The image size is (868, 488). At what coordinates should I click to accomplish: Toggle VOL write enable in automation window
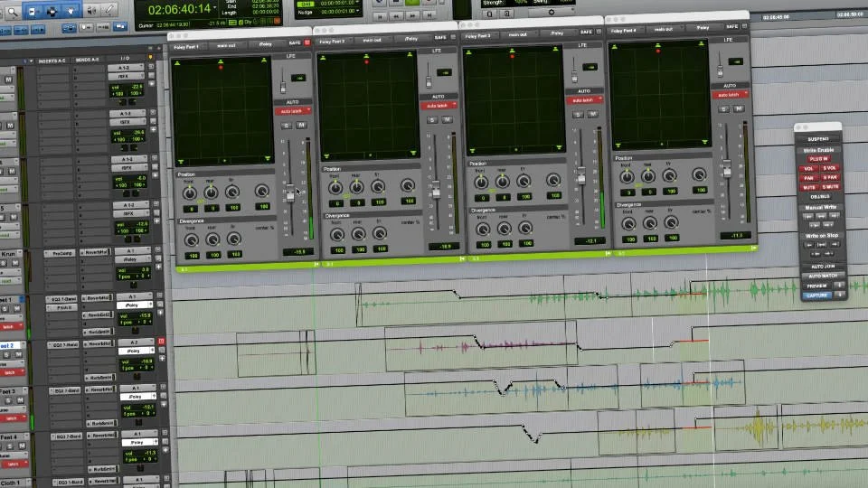808,168
